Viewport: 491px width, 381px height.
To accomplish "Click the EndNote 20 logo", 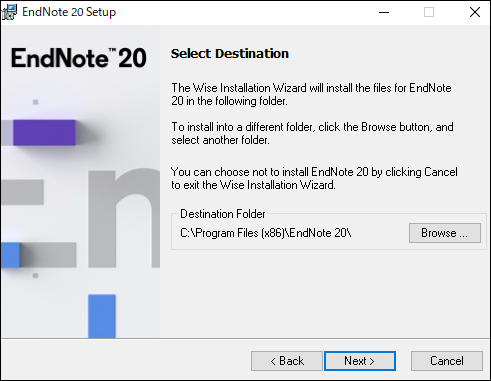I will [79, 58].
